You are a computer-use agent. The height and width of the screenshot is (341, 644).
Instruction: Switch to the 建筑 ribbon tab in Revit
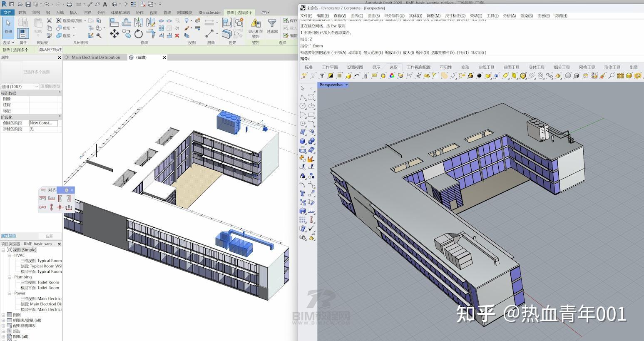point(22,12)
